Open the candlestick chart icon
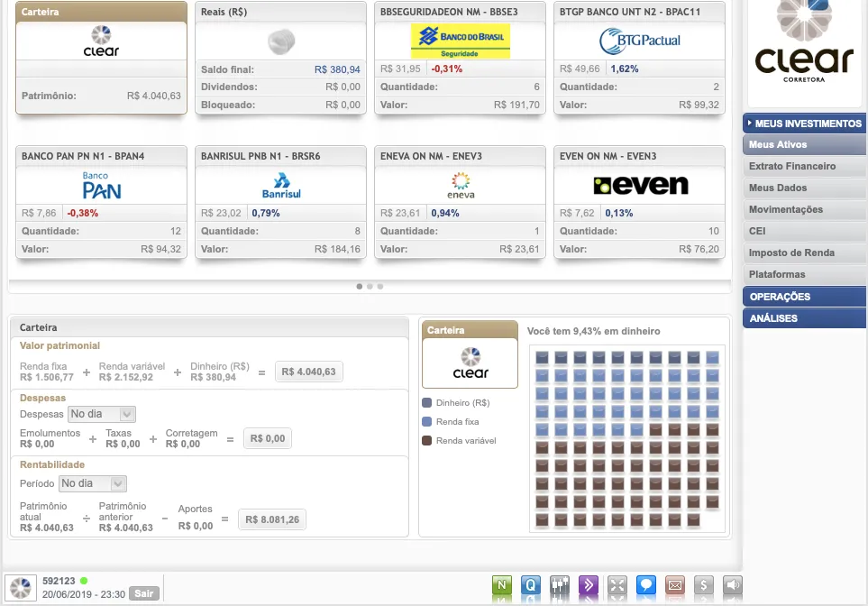 (x=560, y=585)
